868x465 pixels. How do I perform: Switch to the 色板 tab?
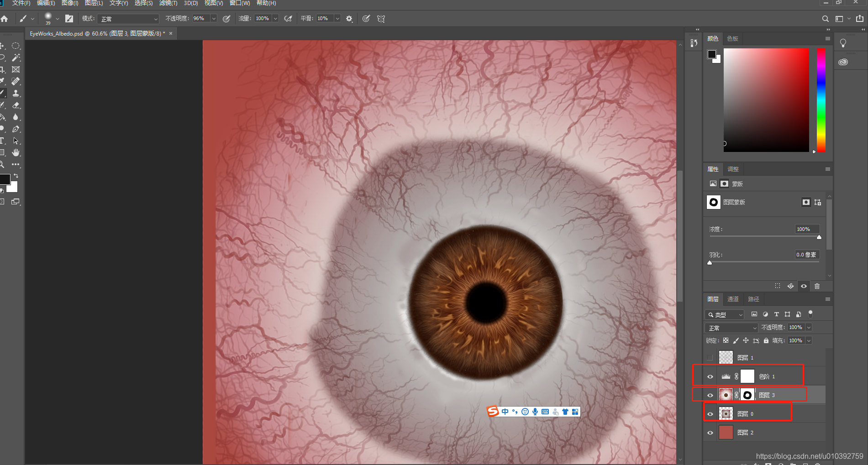point(732,39)
